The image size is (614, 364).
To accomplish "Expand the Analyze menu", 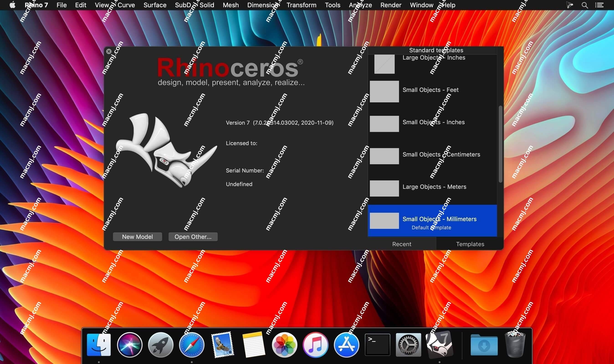I will [x=360, y=5].
